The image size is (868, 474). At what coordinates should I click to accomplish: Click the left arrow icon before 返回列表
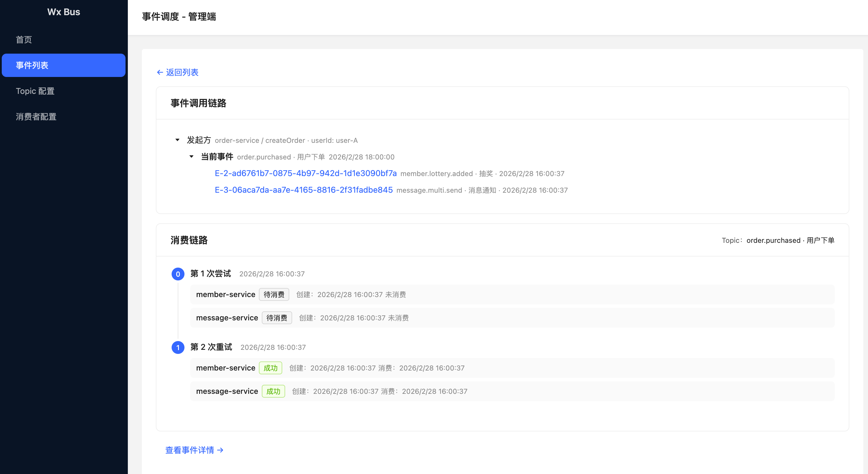click(160, 72)
